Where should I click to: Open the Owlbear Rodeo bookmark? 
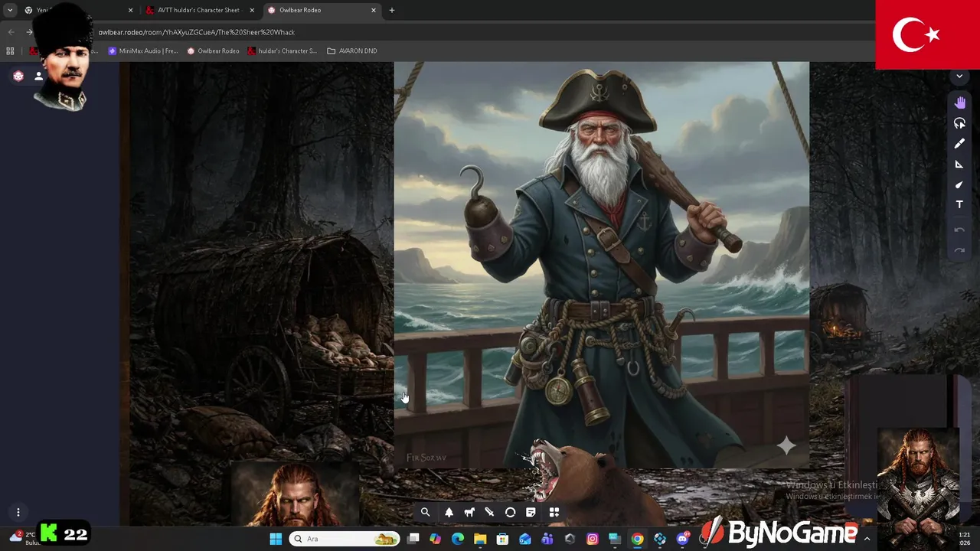coord(214,51)
